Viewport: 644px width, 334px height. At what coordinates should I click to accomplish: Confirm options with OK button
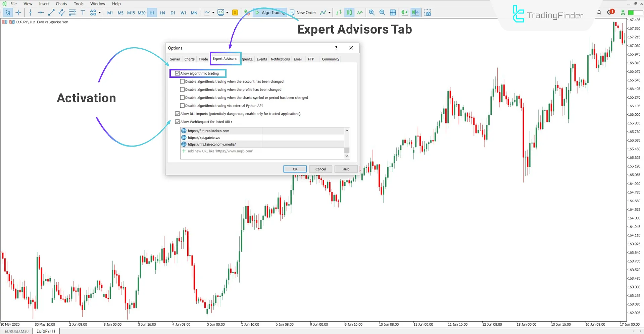[295, 169]
